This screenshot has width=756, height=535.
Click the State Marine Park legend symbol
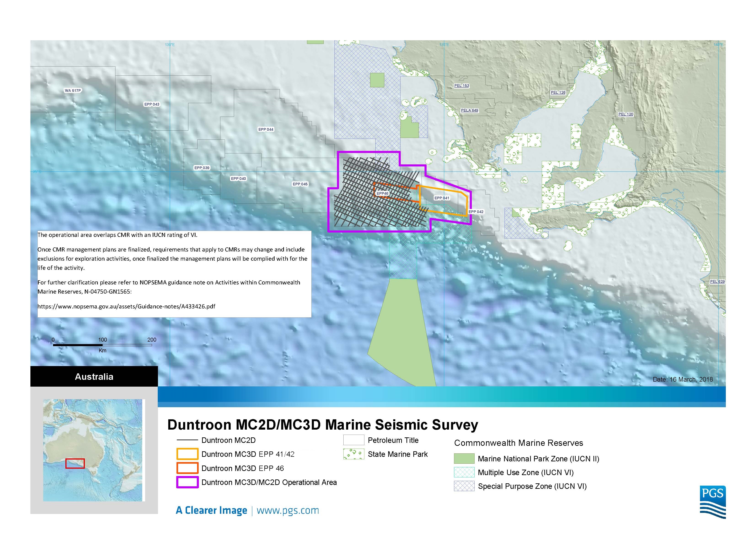coord(353,454)
